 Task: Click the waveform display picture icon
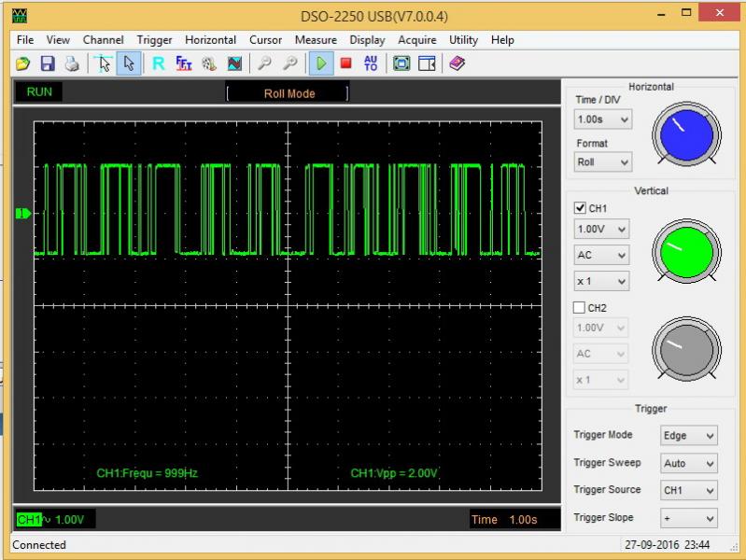coord(234,63)
